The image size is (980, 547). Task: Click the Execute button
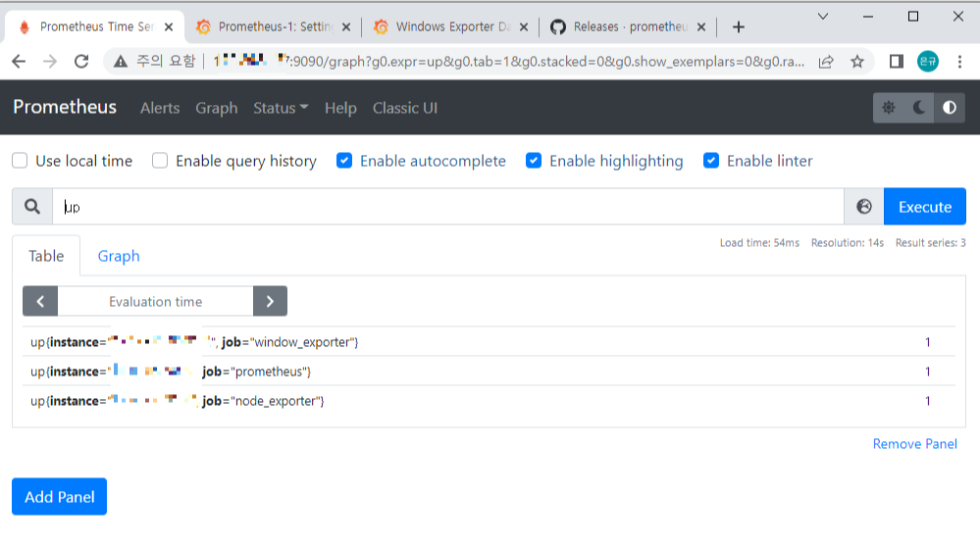coord(925,207)
